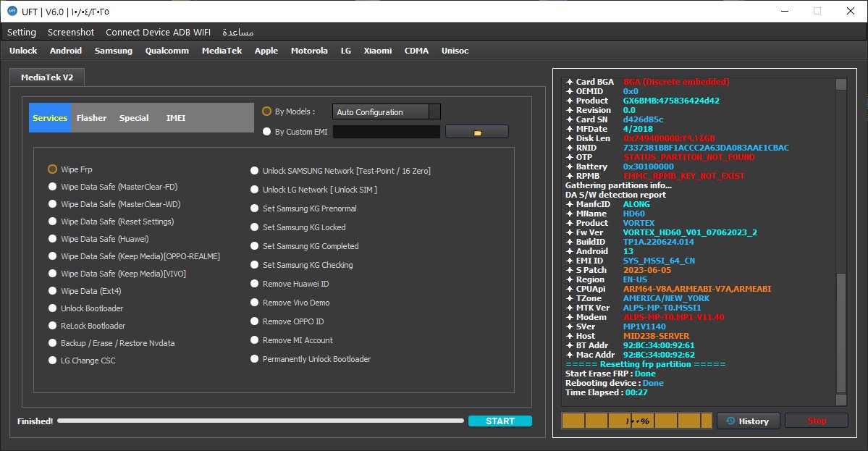
Task: Switch to the Flasher tab
Action: tap(91, 118)
